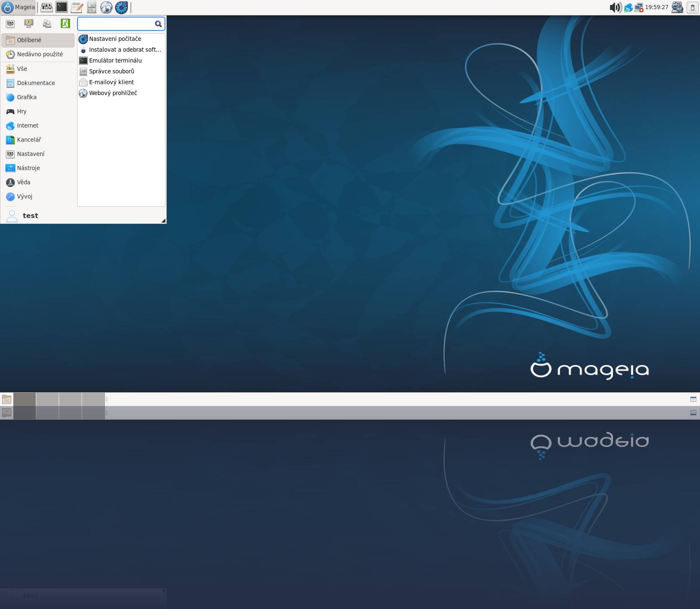This screenshot has height=609, width=700.
Task: Launch Nastavení počítače
Action: [x=121, y=39]
